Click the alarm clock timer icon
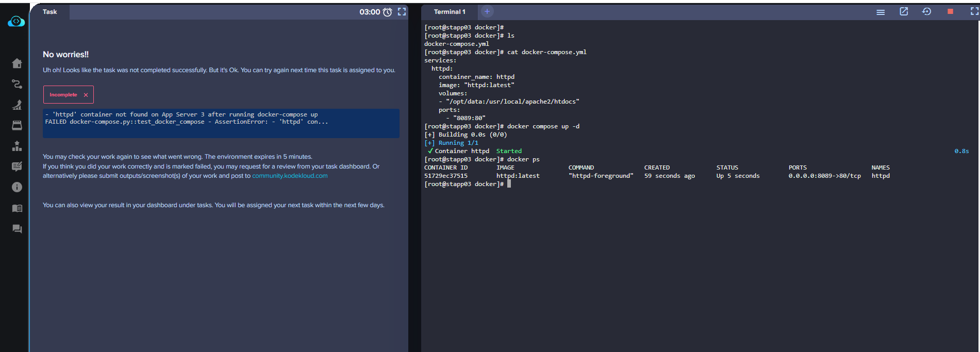 pyautogui.click(x=388, y=12)
